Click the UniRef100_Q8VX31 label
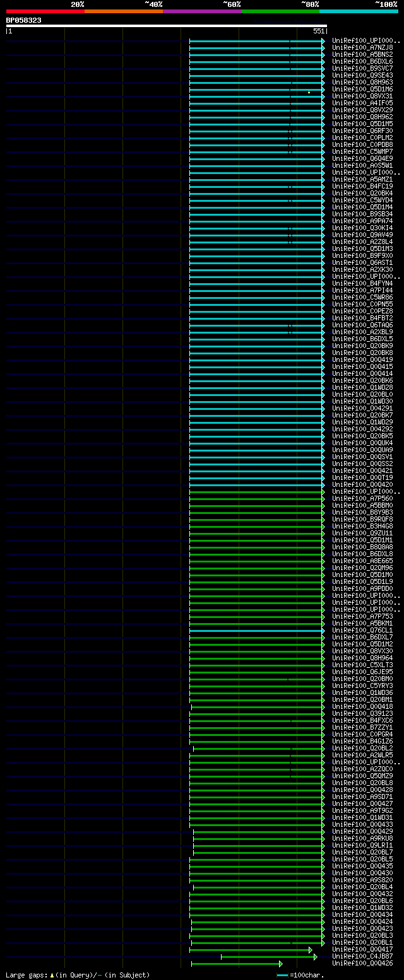The width and height of the screenshot is (404, 980). point(362,96)
